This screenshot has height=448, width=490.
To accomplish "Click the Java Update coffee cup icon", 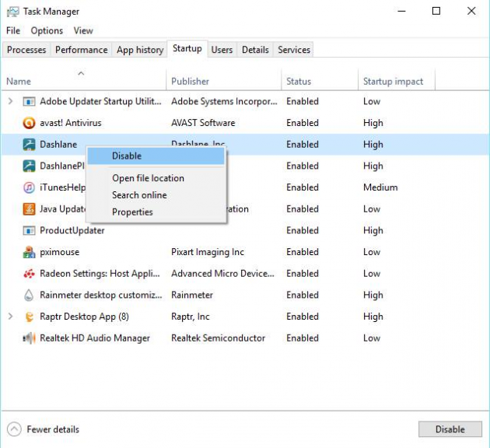I will pyautogui.click(x=29, y=209).
